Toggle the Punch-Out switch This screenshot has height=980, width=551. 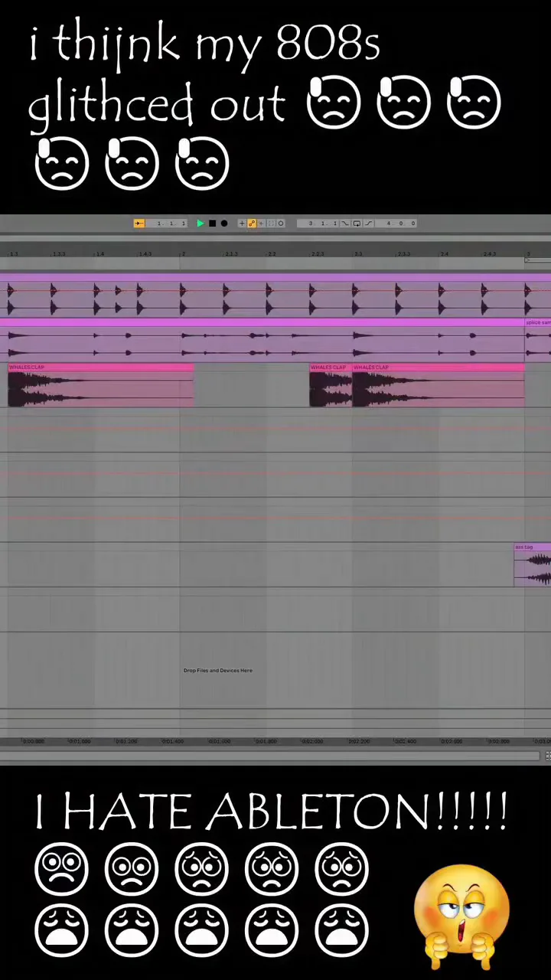click(x=368, y=224)
